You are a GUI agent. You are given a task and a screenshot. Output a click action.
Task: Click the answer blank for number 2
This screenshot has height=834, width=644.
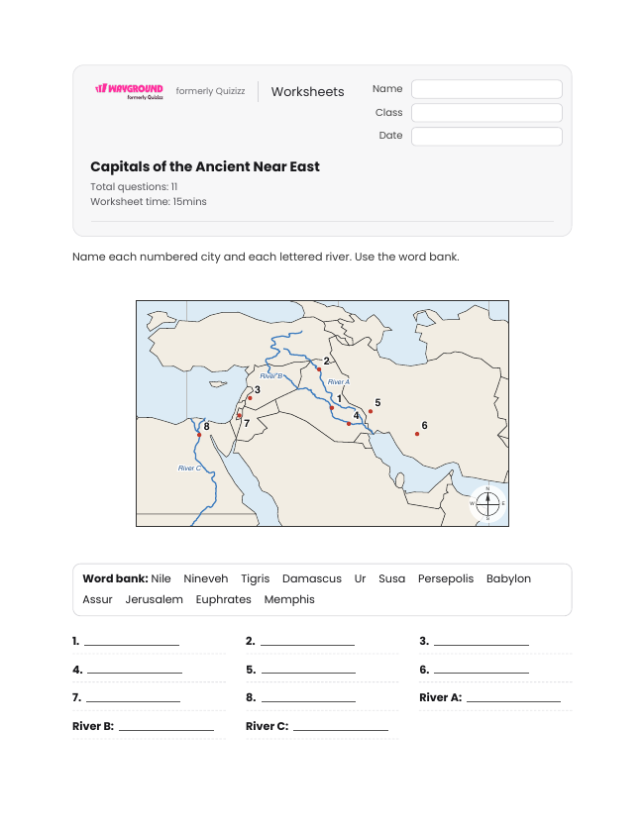(307, 641)
